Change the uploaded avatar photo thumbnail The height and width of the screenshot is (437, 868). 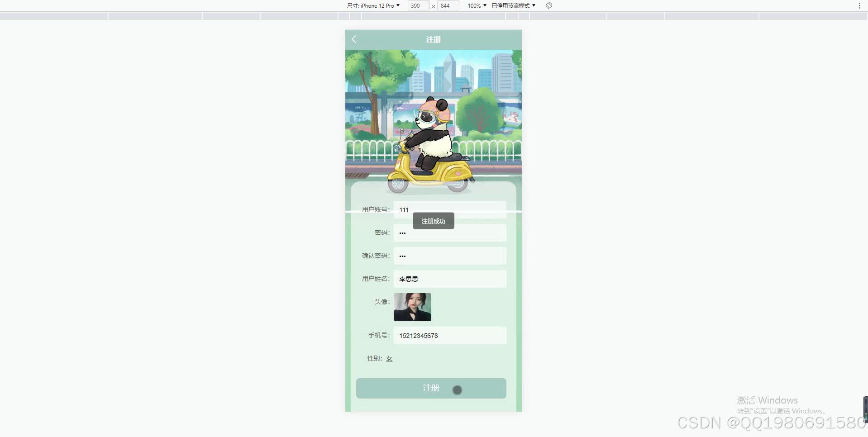[412, 307]
